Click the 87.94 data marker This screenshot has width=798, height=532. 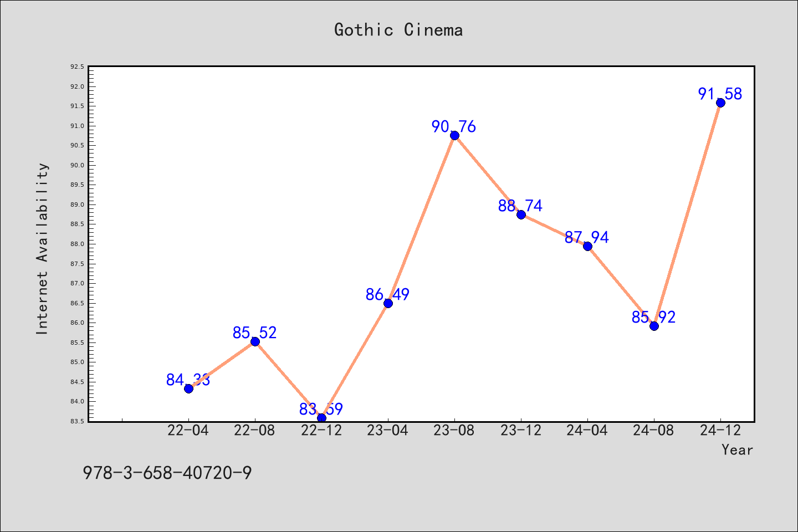tap(587, 246)
